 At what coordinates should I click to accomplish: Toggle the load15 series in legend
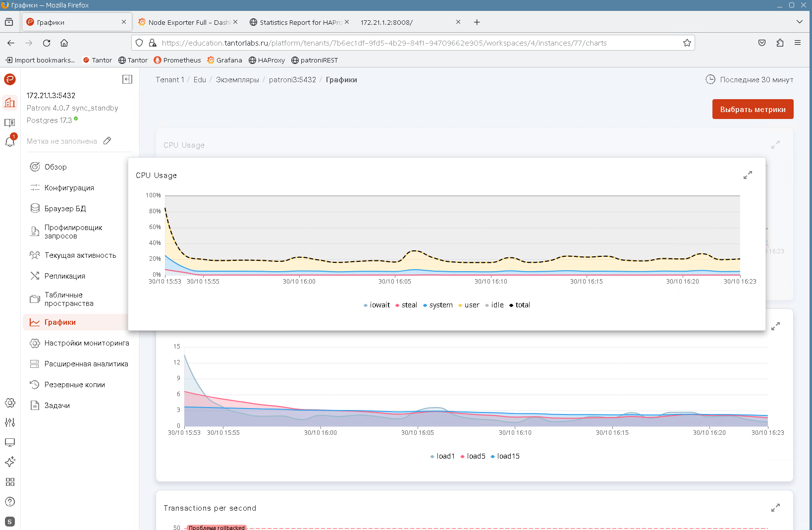pyautogui.click(x=505, y=456)
